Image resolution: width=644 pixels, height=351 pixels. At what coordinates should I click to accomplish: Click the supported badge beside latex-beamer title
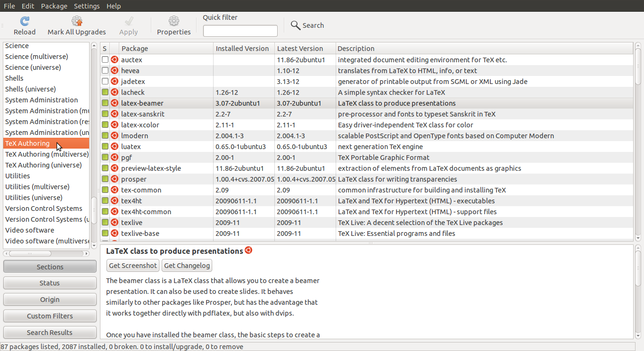(x=248, y=251)
